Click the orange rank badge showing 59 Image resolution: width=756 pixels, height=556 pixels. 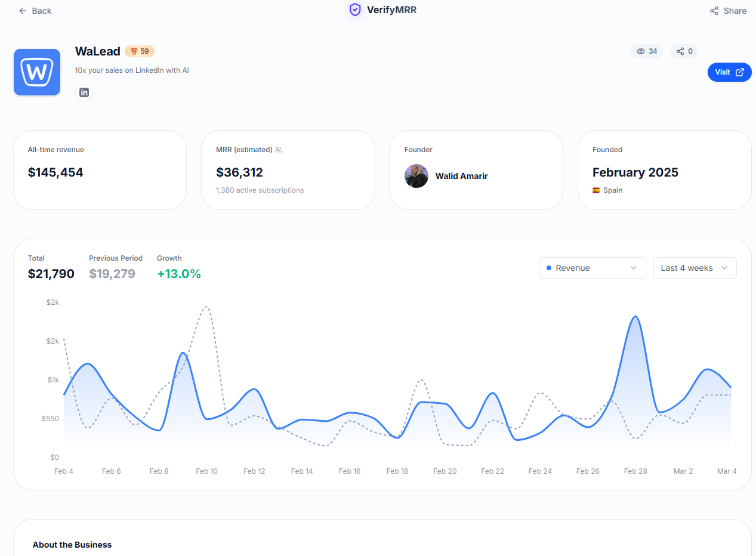tap(140, 51)
